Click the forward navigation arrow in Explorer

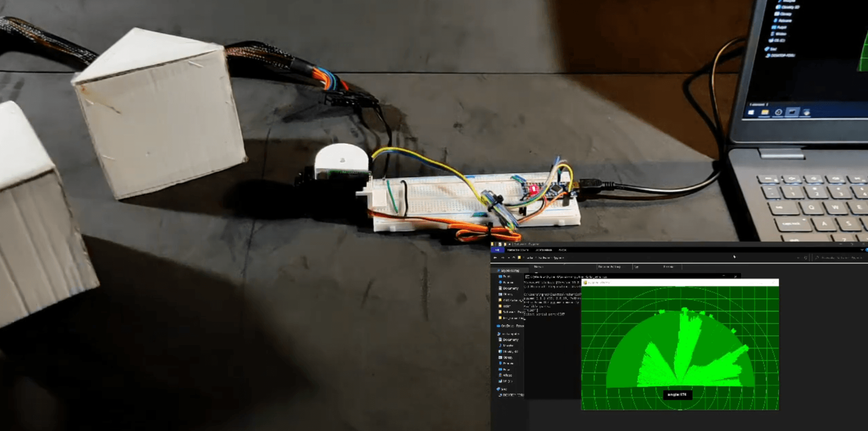[502, 258]
